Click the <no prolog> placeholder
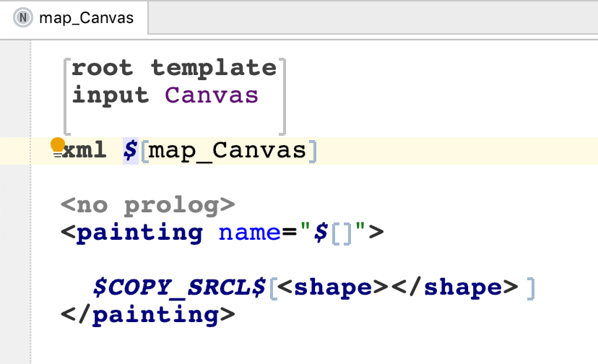The height and width of the screenshot is (364, 598). click(148, 205)
